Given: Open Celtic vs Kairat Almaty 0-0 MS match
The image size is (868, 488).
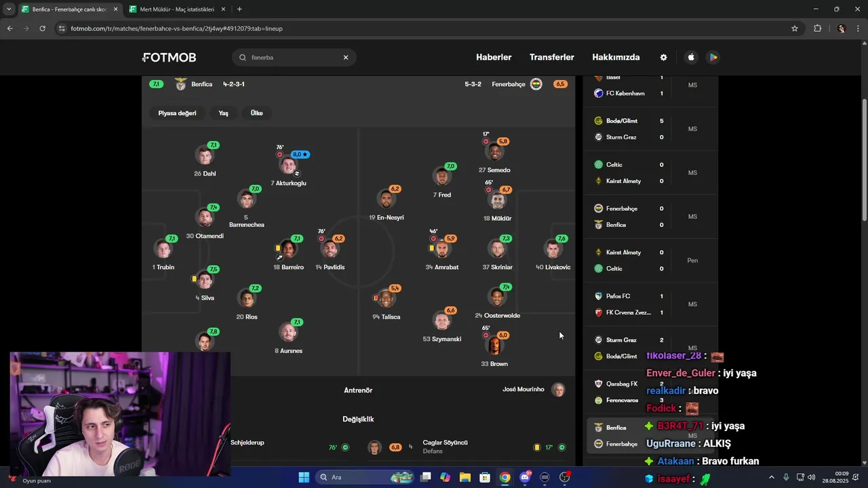Looking at the screenshot, I should click(x=651, y=173).
